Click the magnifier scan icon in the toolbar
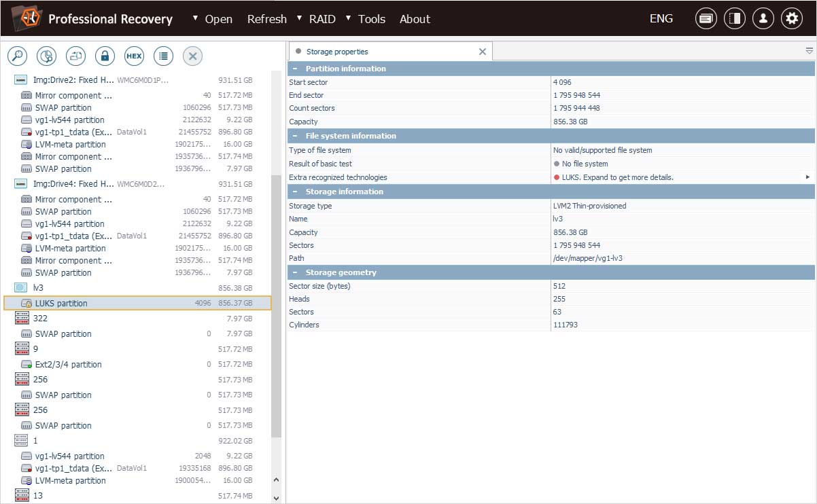The height and width of the screenshot is (504, 817). [x=17, y=56]
